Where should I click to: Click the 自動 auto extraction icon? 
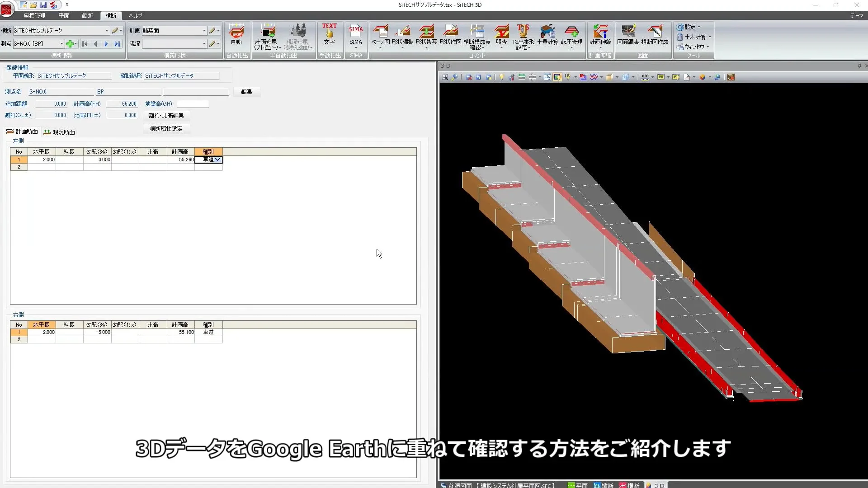(x=236, y=35)
